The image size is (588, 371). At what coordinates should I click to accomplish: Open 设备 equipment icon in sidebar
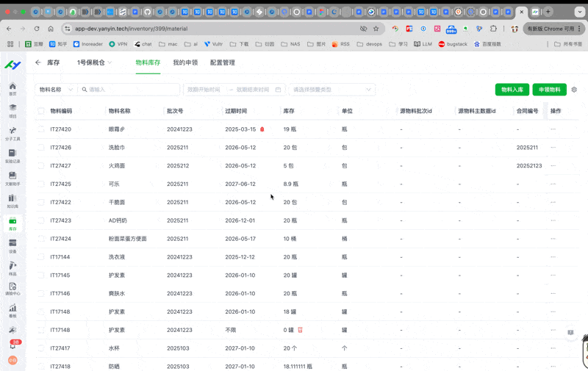[x=12, y=245]
